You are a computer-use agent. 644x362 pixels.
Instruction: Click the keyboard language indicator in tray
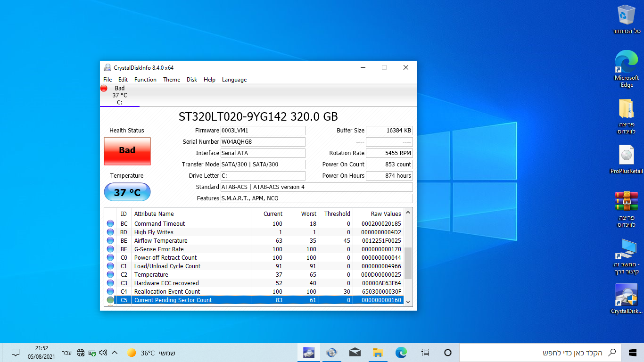[x=67, y=353]
